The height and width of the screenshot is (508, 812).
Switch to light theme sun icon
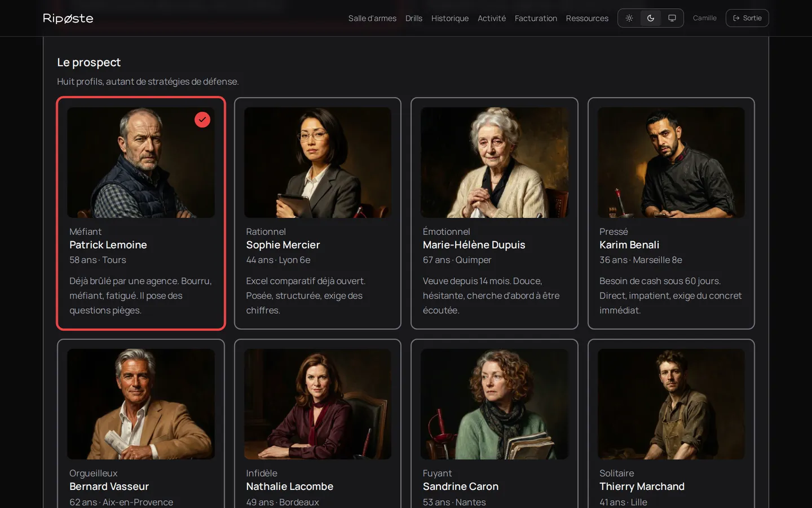coord(629,18)
